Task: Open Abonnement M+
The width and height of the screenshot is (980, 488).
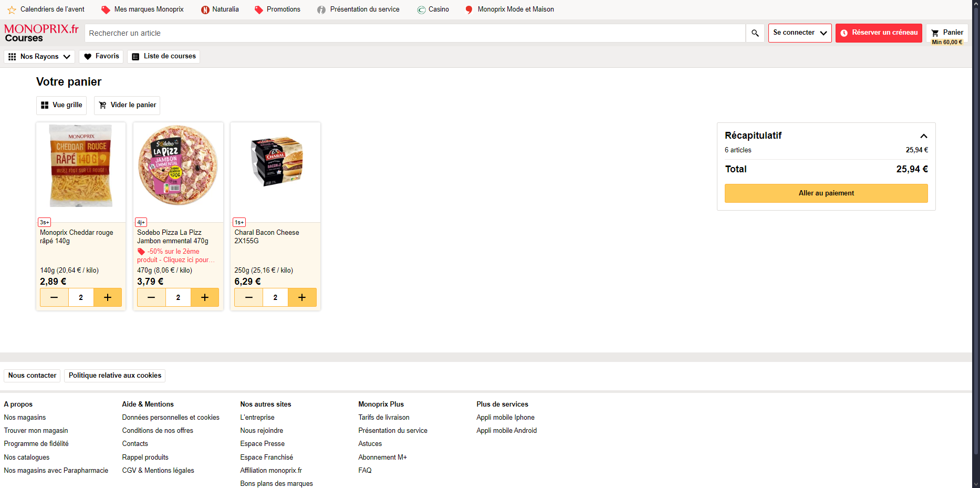Action: point(383,458)
